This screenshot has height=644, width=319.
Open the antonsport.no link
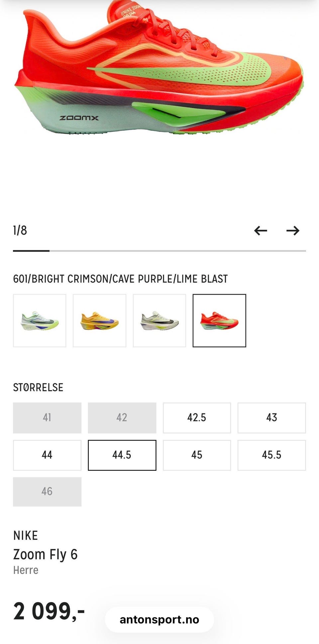click(x=159, y=620)
